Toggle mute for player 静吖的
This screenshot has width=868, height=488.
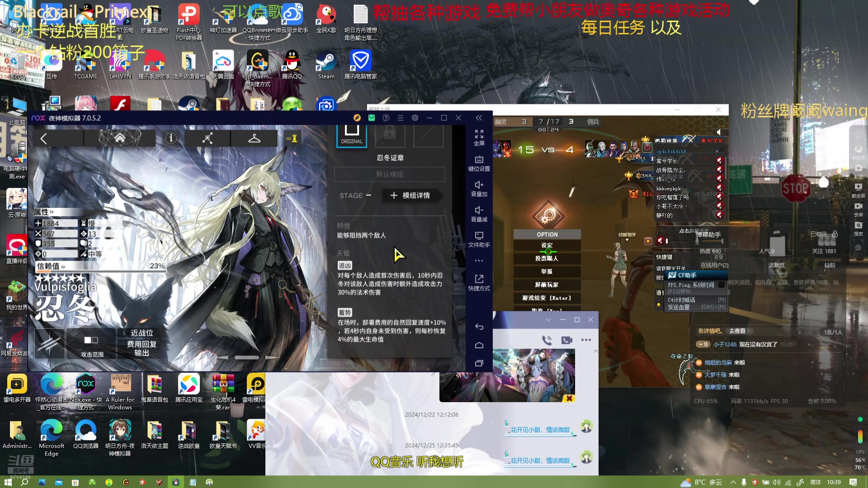[x=719, y=215]
